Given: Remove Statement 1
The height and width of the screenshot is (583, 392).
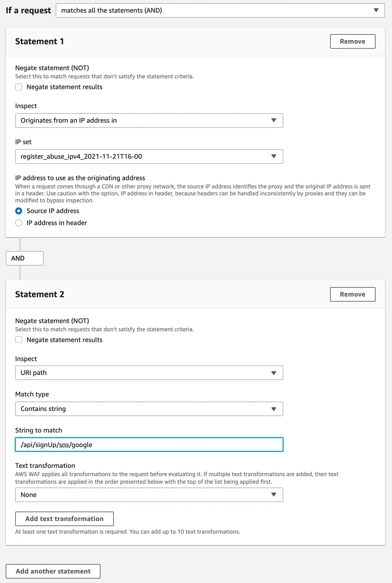Looking at the screenshot, I should pos(352,41).
